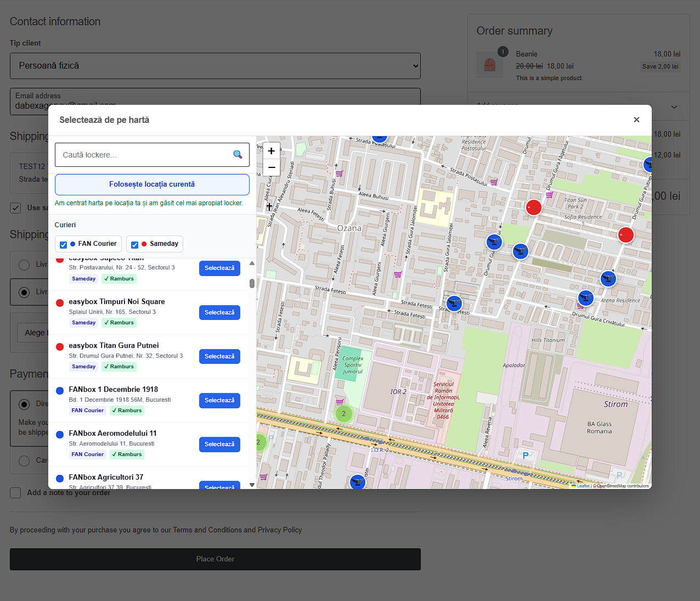
Task: Click blue FANbox marker on Strada Fetești
Action: (x=454, y=303)
